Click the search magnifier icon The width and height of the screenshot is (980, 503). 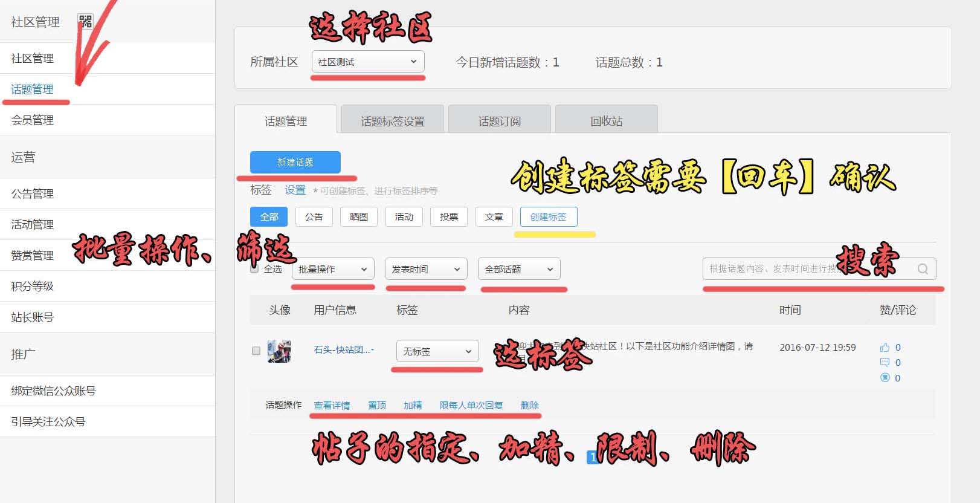pyautogui.click(x=923, y=269)
